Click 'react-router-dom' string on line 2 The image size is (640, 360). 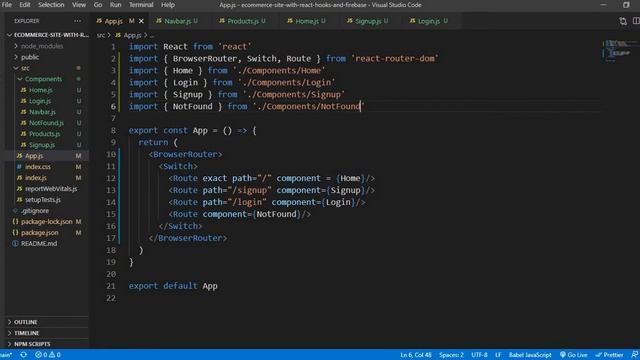point(395,58)
